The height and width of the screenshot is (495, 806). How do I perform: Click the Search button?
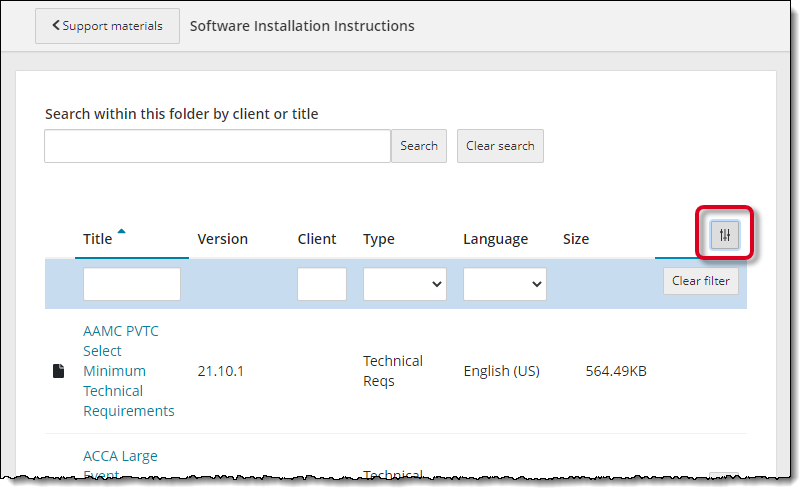[x=418, y=146]
